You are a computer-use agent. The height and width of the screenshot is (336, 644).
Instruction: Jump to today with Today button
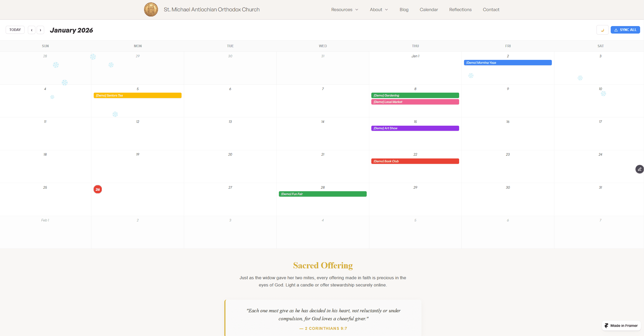(x=15, y=30)
